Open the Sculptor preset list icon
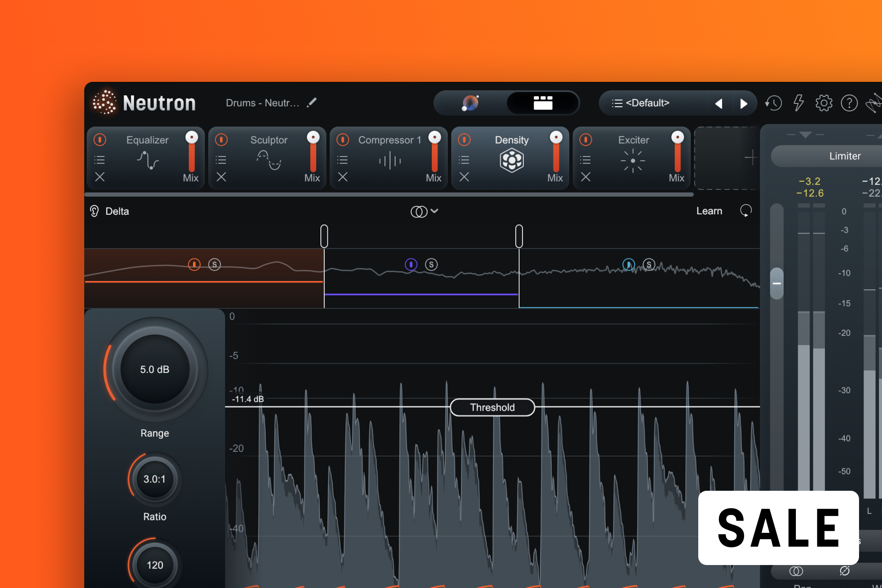Screen dimensions: 882x588 click(221, 160)
